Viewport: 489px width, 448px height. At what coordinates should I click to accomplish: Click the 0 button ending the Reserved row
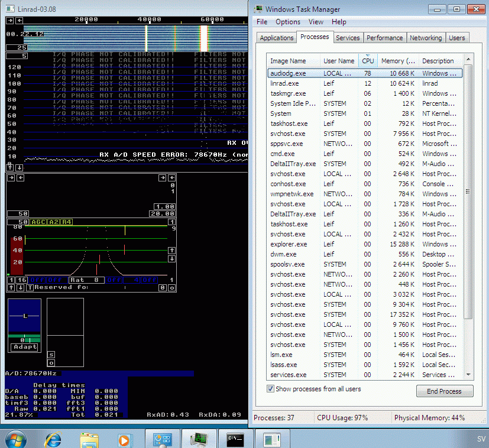[x=163, y=288]
